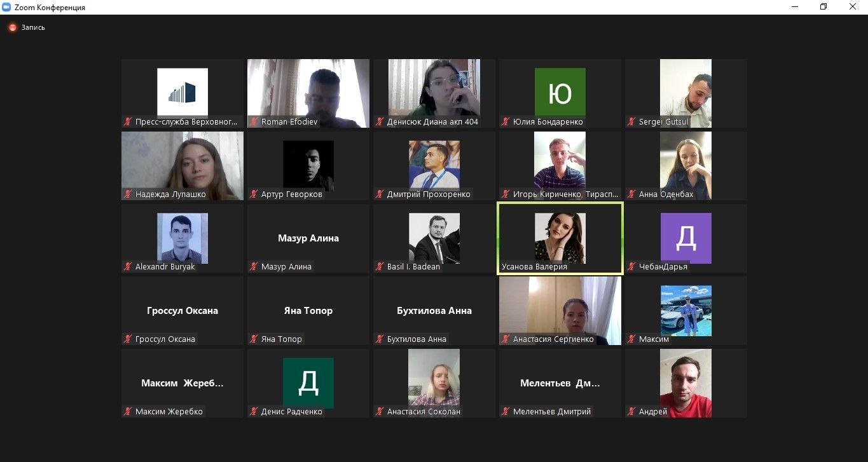Click the Запись recording text
The image size is (868, 462).
click(33, 27)
